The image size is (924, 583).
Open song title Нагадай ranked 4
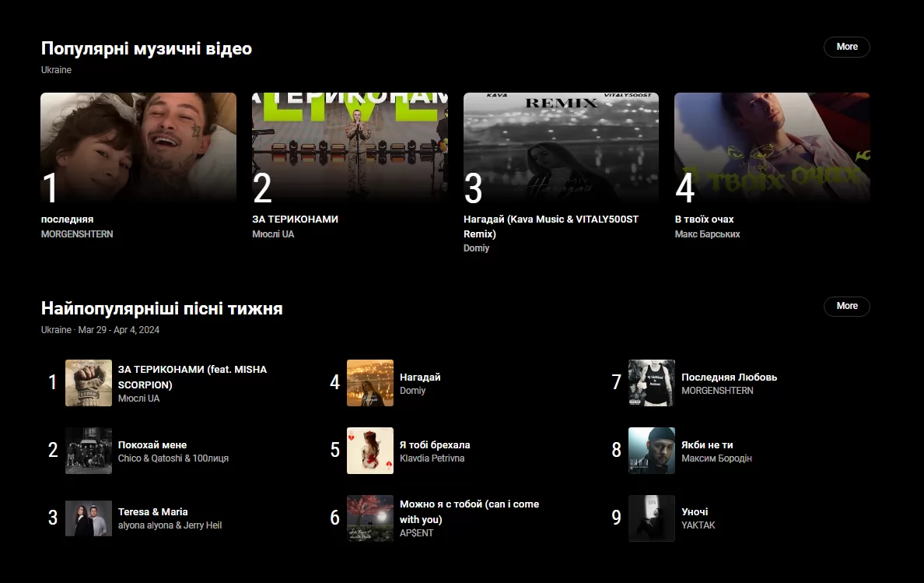pos(420,378)
